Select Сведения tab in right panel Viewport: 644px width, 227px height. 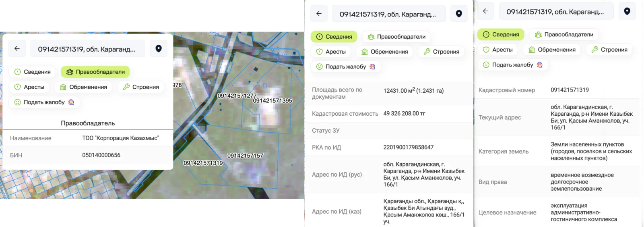[x=501, y=35]
